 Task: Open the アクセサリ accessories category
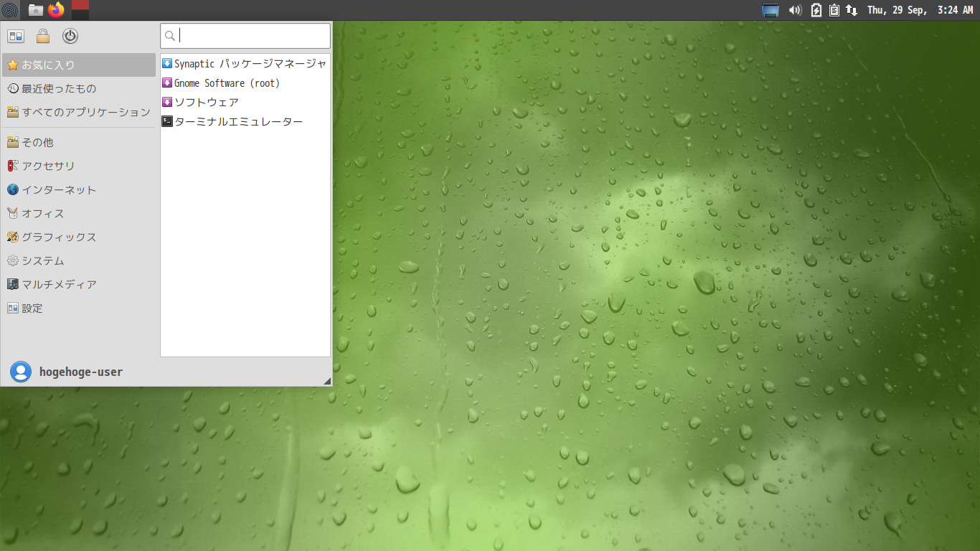click(x=79, y=166)
